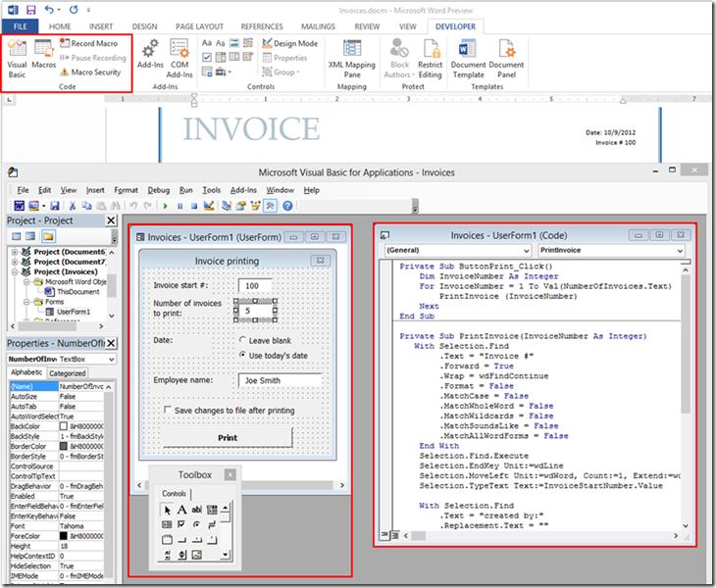The image size is (716, 588).
Task: Click the Invoice start # text field
Action: [x=256, y=285]
